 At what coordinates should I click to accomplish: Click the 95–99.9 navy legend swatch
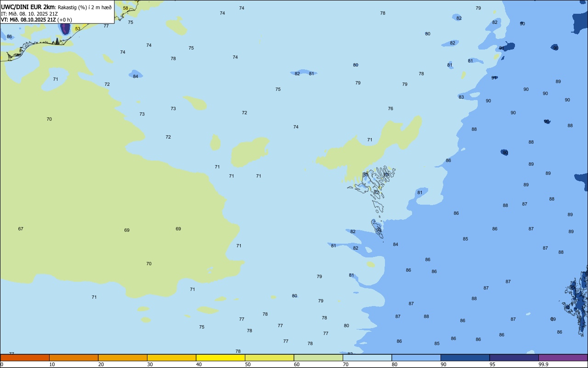click(514, 357)
